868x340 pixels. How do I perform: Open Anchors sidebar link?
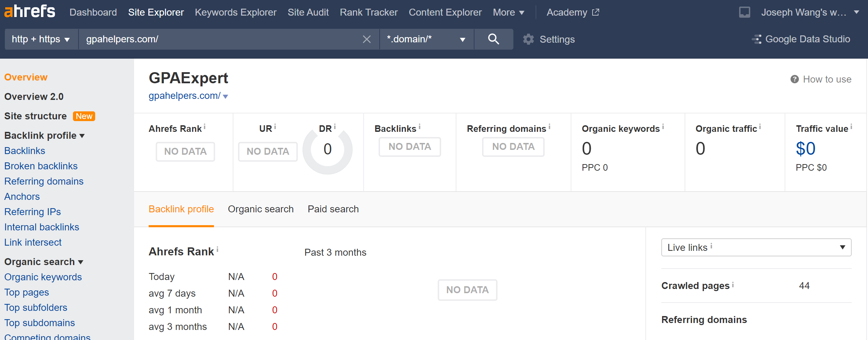click(x=22, y=196)
